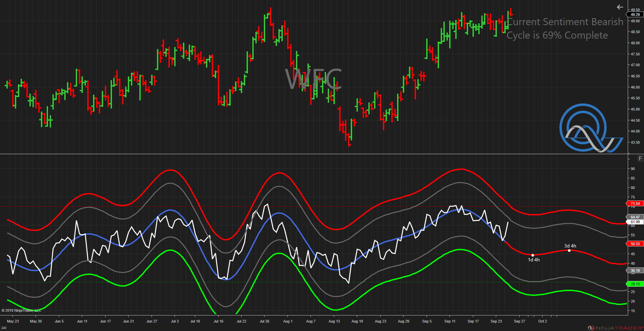
Task: Click the WFC symbol watermark
Action: 313,79
